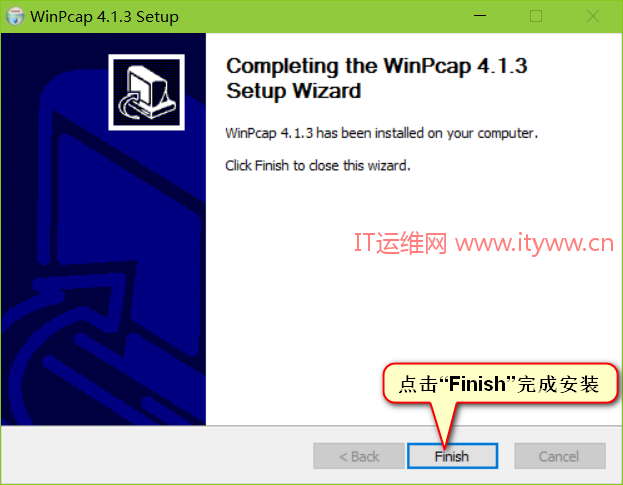Click the grayed-out Cancel button
Screen dimensions: 623x485
tap(560, 456)
